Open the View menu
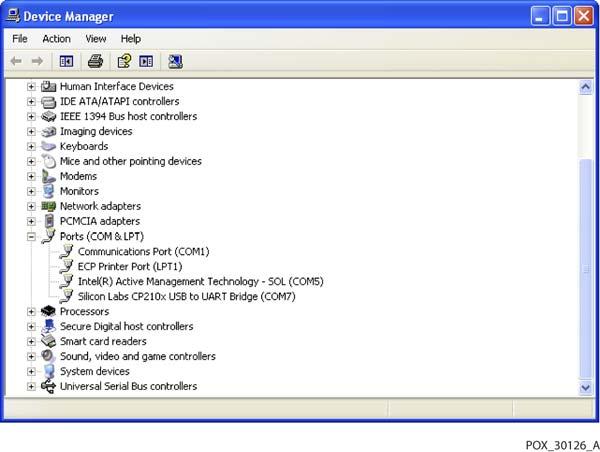The height and width of the screenshot is (452, 600). click(x=96, y=39)
